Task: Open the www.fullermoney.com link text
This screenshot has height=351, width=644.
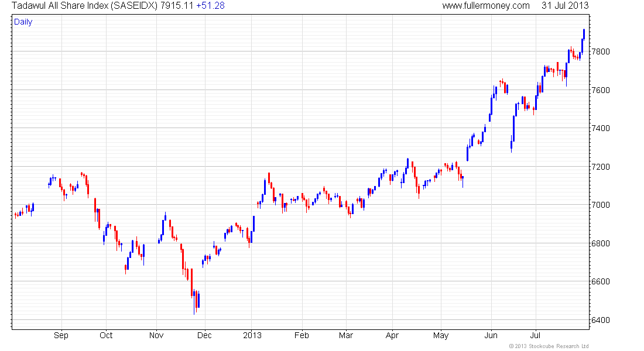Action: click(486, 6)
